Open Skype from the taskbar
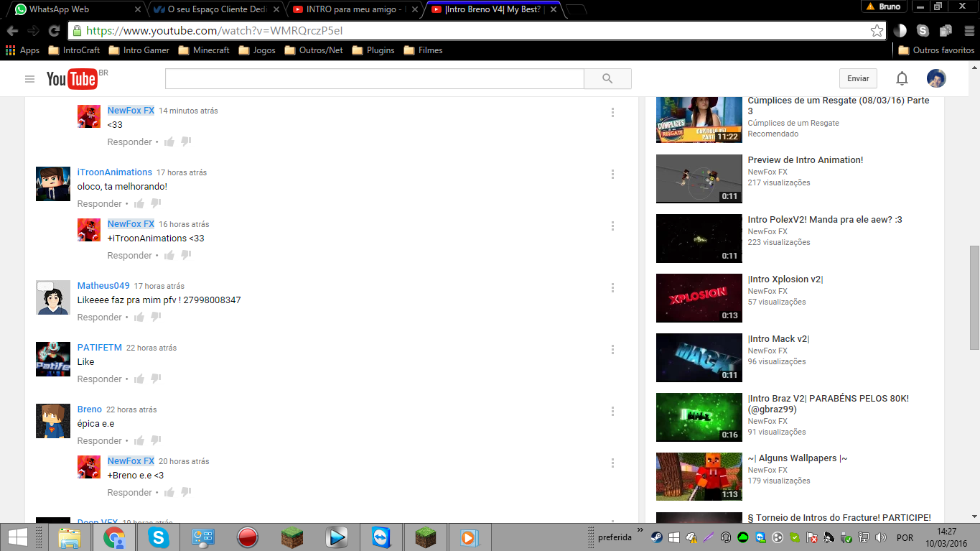 click(x=159, y=537)
